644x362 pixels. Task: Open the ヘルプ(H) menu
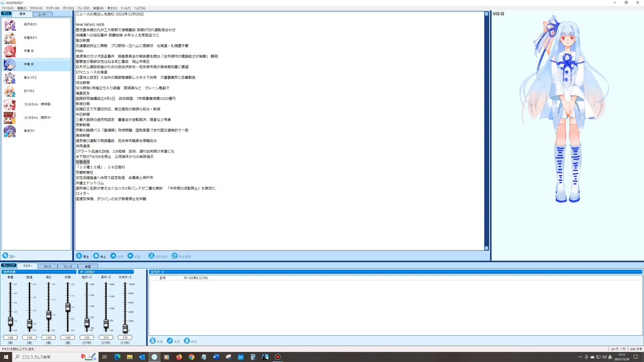140,8
